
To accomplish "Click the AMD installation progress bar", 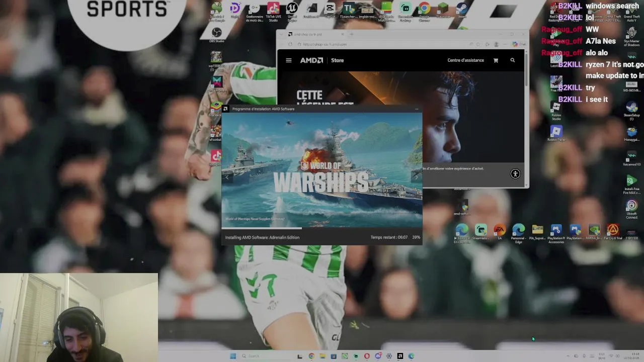I will pos(322,228).
